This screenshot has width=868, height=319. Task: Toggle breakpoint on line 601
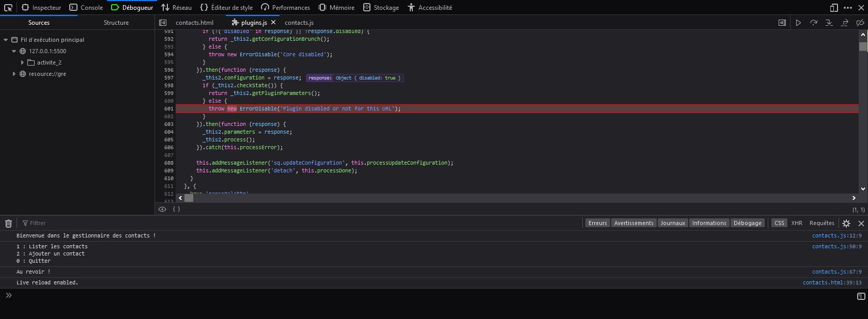tap(168, 109)
